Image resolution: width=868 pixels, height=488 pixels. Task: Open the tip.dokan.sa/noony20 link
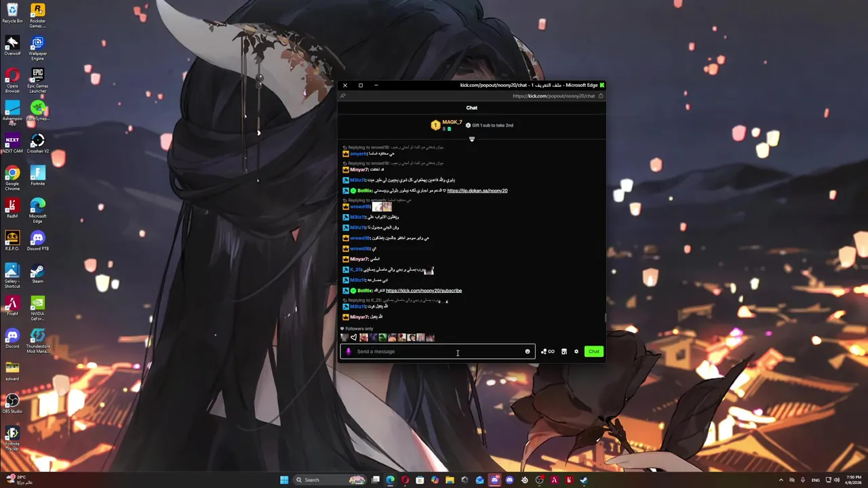[477, 190]
